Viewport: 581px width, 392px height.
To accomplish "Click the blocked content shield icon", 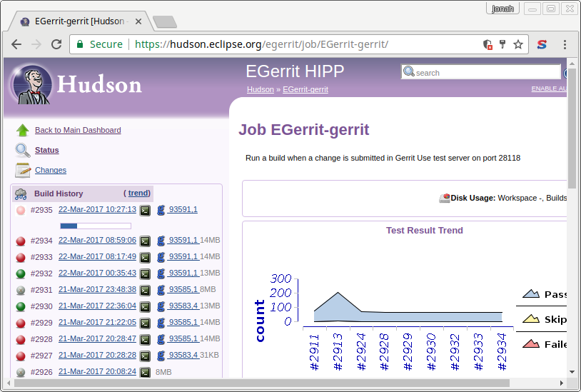I will point(487,44).
